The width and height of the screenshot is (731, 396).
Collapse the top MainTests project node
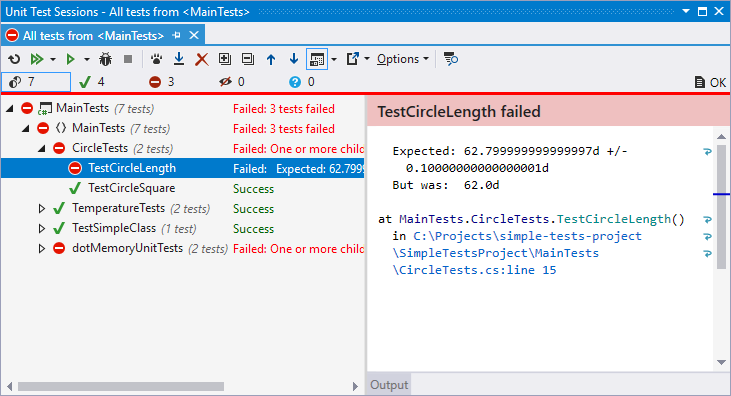pos(10,109)
